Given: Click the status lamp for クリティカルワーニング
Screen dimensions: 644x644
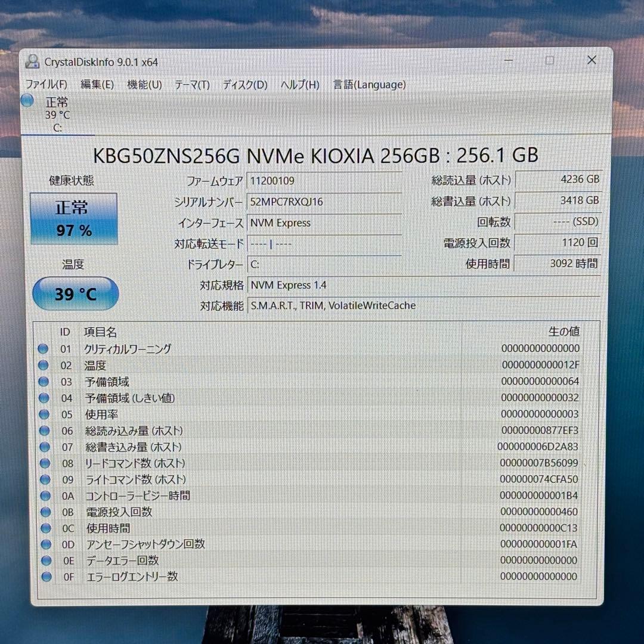Looking at the screenshot, I should tap(45, 348).
